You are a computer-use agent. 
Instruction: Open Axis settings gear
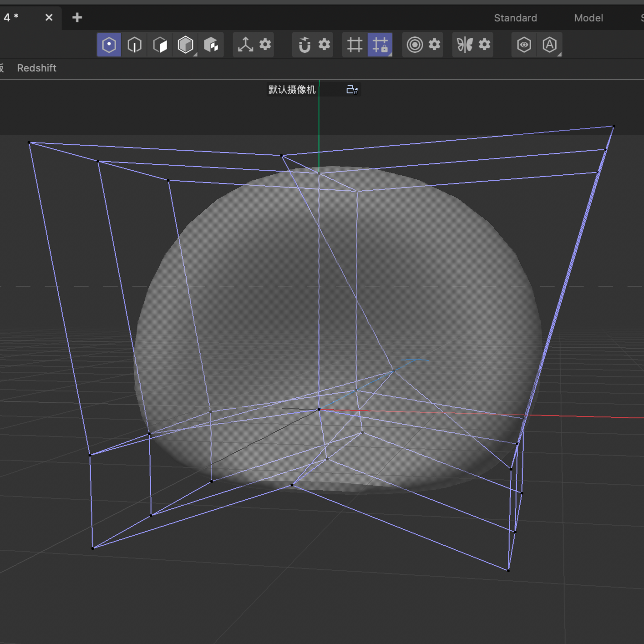click(265, 45)
